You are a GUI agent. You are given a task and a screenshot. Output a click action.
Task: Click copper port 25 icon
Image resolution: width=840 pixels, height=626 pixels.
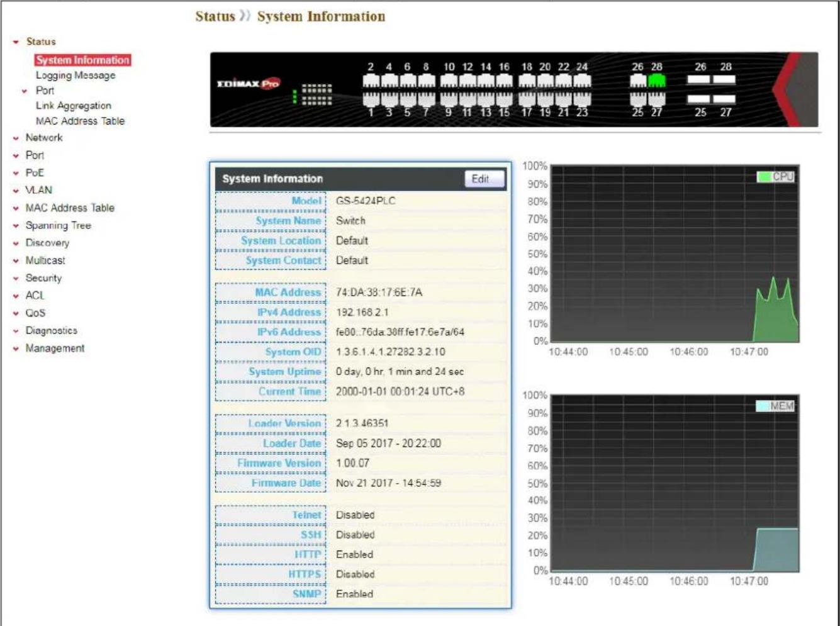tap(638, 99)
